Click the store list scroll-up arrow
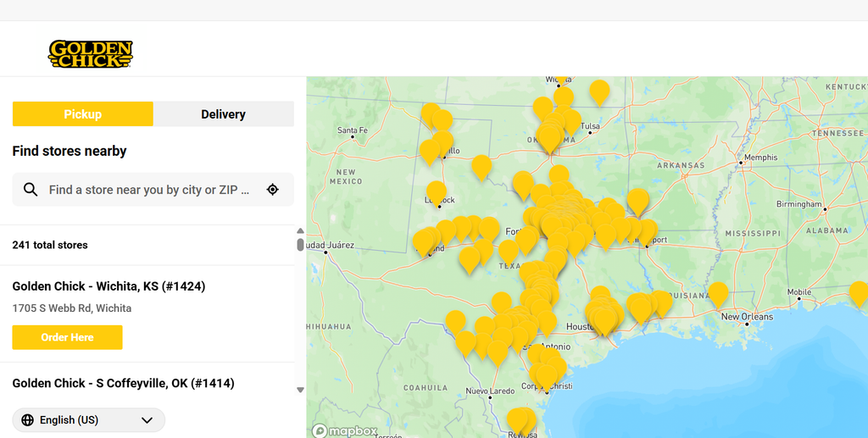The width and height of the screenshot is (868, 438). [x=300, y=231]
